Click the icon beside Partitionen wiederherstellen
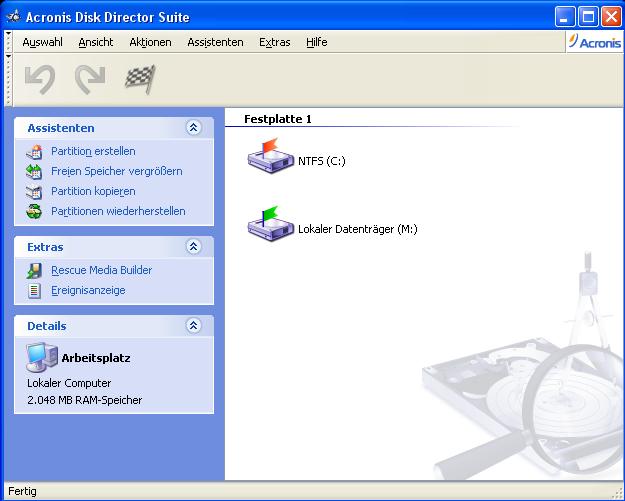Screen dimensions: 625x501 pos(34,211)
